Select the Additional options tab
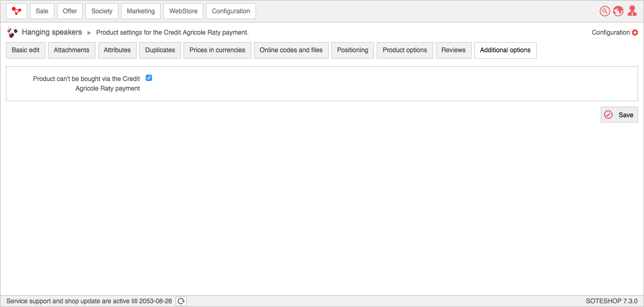 click(505, 50)
